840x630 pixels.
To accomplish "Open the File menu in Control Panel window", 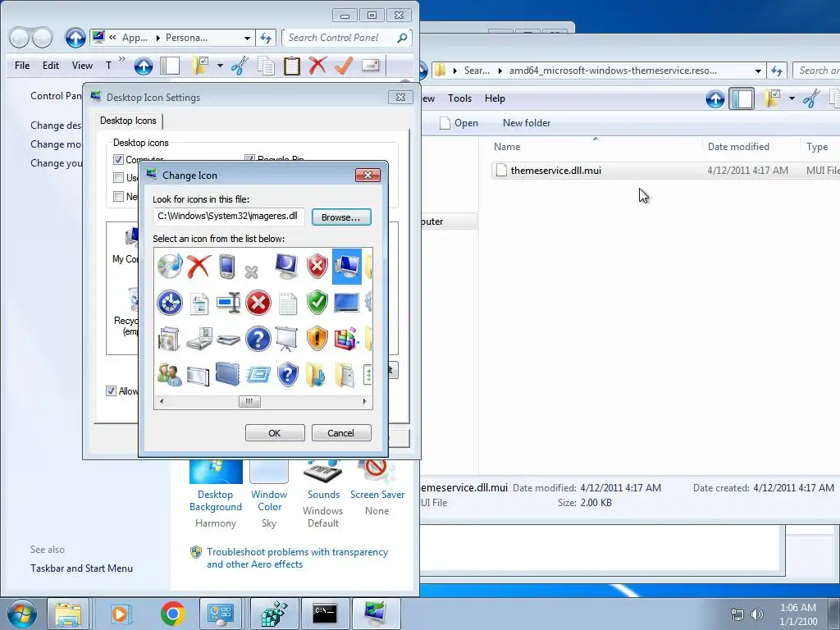I will 22,66.
